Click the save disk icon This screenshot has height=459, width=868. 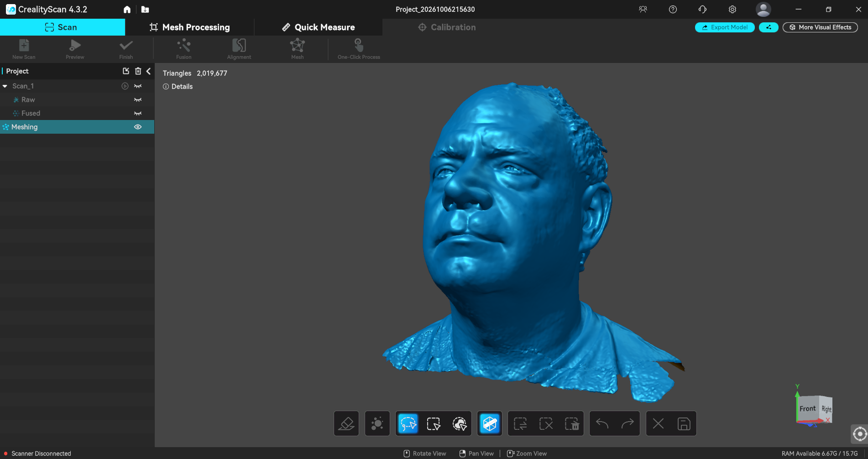point(684,424)
